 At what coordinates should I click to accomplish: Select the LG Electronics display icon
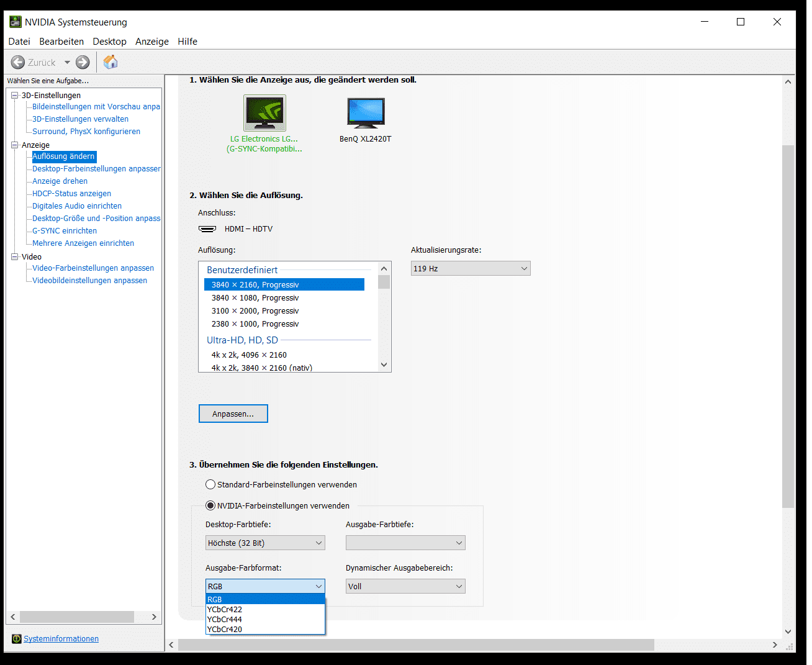264,113
